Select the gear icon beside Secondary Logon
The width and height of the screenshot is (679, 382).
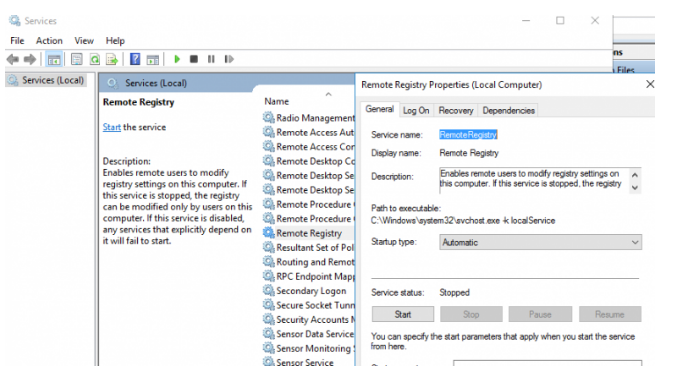pyautogui.click(x=269, y=290)
